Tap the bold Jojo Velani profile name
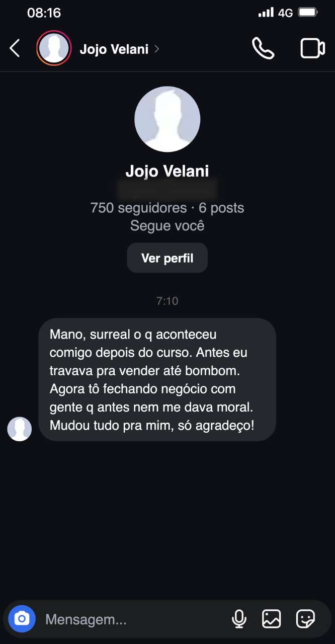Screen dimensions: 335x644 (167, 171)
